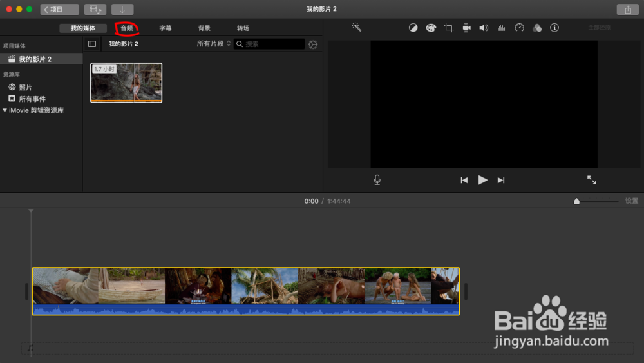Switch to 音频 tab
The height and width of the screenshot is (363, 644).
coord(126,28)
